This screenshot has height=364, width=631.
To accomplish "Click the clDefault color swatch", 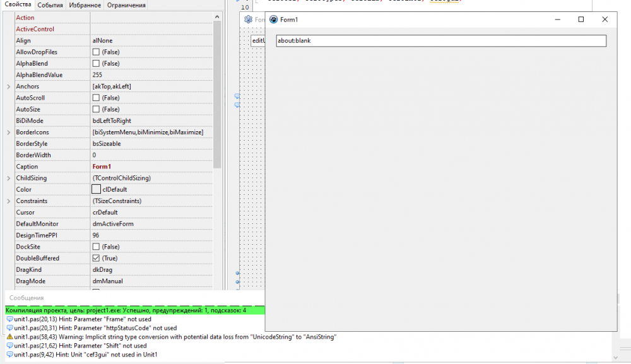I will tap(96, 189).
